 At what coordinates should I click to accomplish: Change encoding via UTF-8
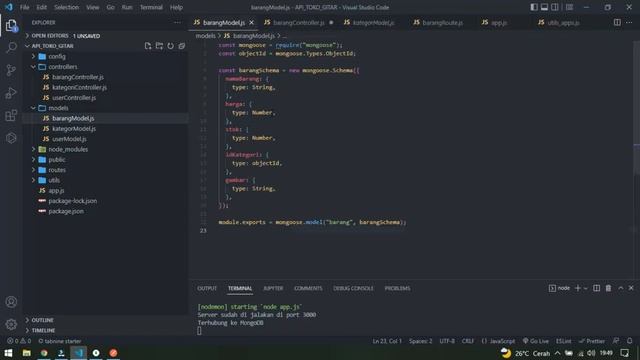(x=447, y=341)
